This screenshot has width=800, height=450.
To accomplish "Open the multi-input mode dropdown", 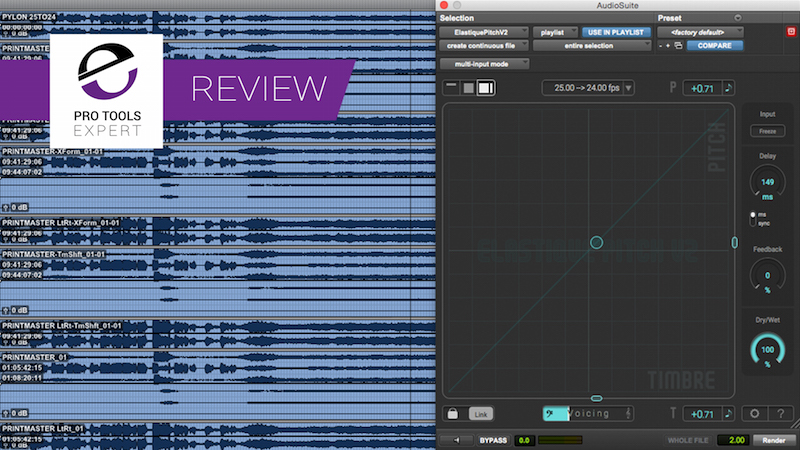I will point(484,64).
